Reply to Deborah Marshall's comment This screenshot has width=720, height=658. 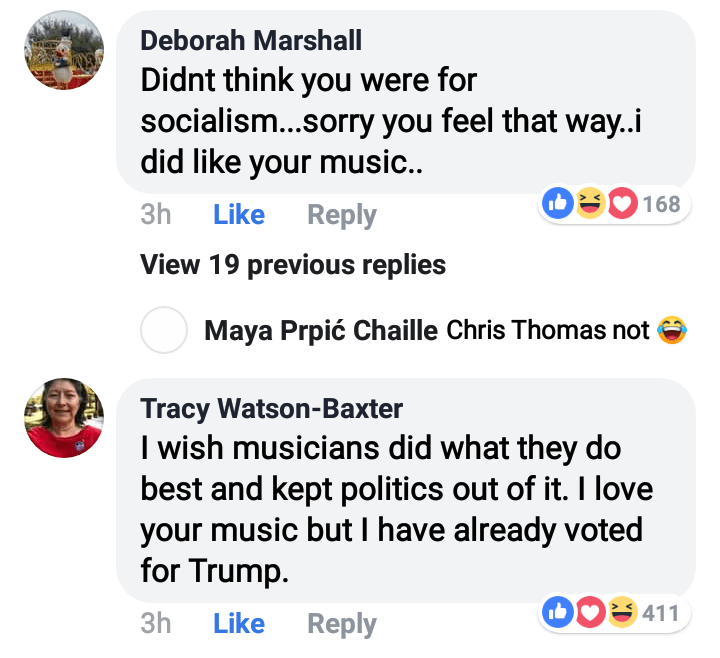(342, 215)
